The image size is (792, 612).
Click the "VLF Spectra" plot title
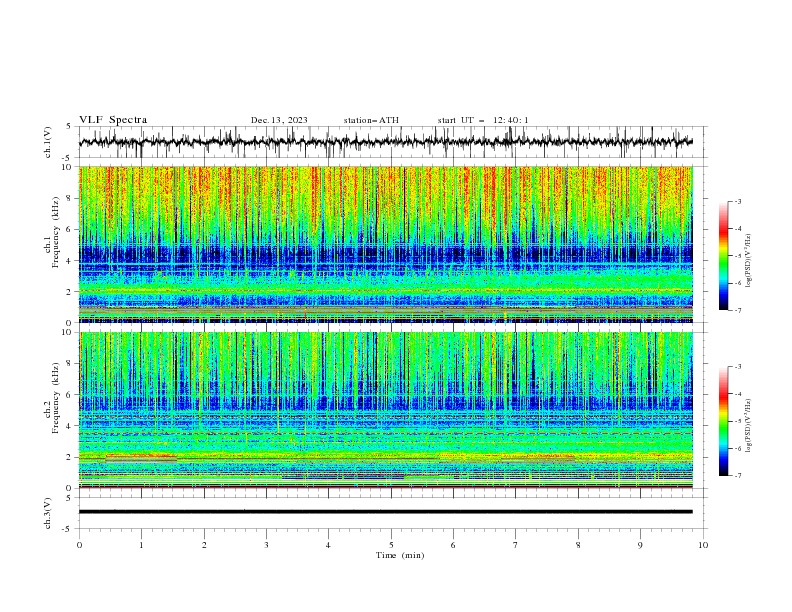(113, 120)
